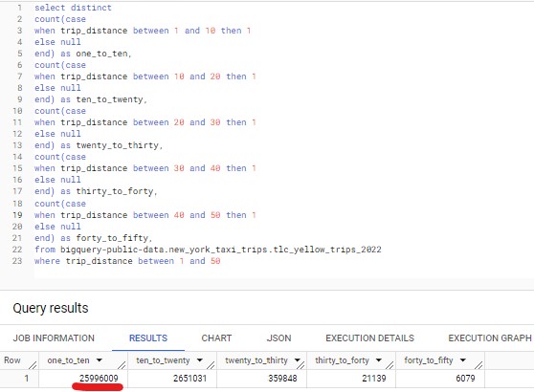Select the RESULTS tab
This screenshot has height=392, width=534.
[x=148, y=338]
